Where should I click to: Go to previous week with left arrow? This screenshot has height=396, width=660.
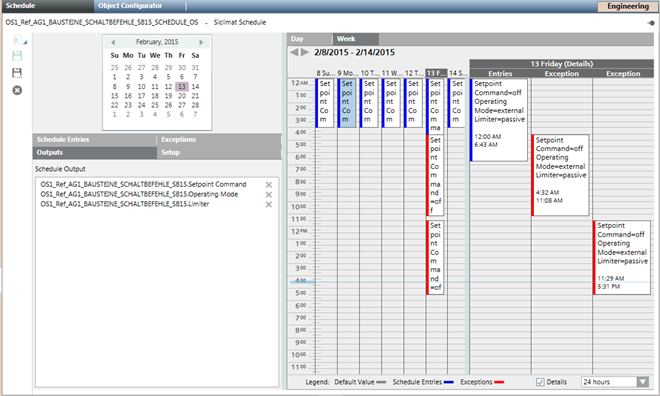tap(294, 52)
